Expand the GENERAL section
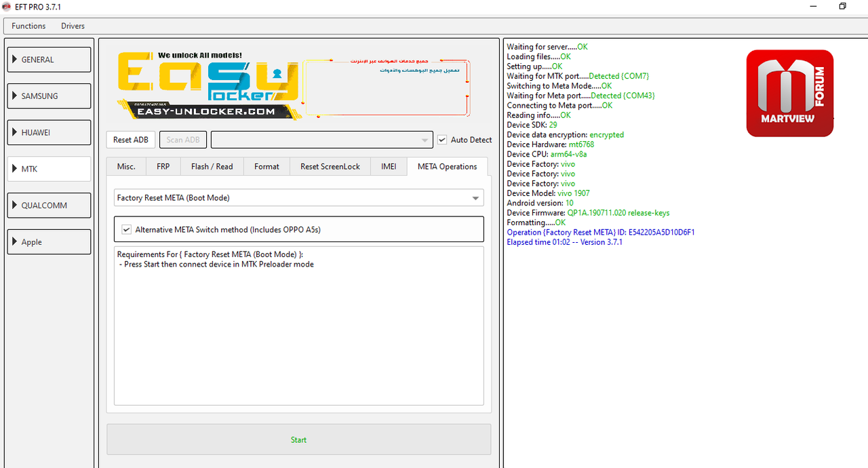This screenshot has width=868, height=468. pyautogui.click(x=49, y=60)
